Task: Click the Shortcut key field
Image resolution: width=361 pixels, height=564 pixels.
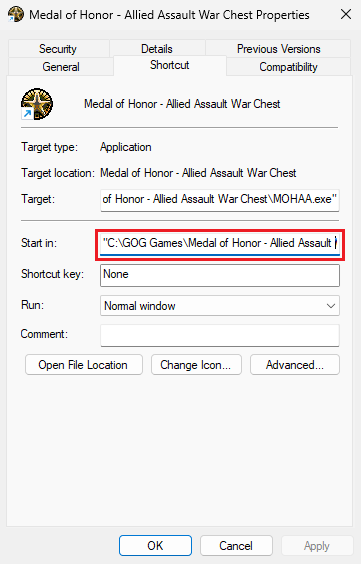Action: (220, 276)
